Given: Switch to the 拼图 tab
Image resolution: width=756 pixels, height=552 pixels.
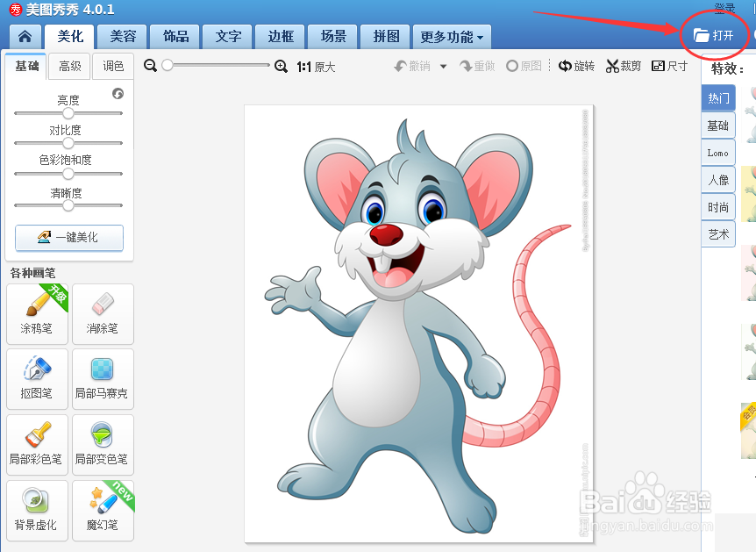Looking at the screenshot, I should [x=386, y=37].
